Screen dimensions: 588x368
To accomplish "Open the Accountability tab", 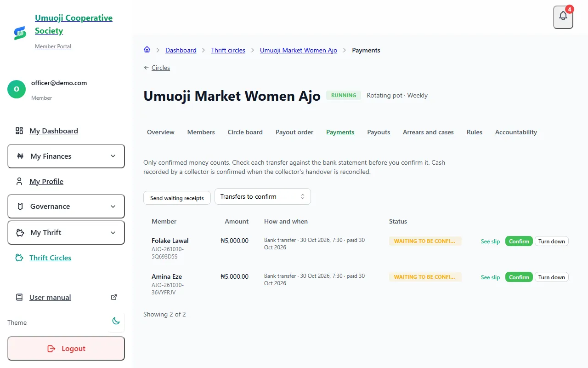I will [516, 132].
